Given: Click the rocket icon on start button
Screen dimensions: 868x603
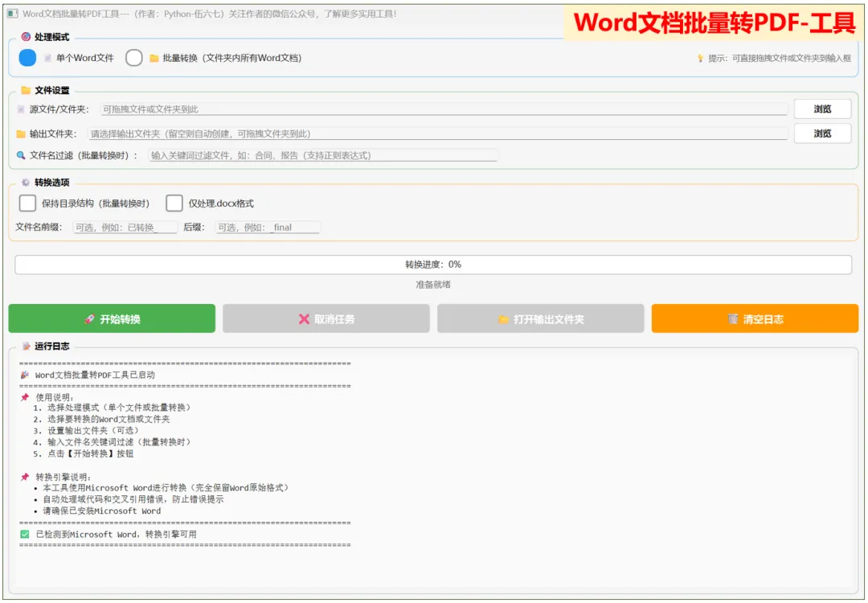Looking at the screenshot, I should [x=89, y=319].
